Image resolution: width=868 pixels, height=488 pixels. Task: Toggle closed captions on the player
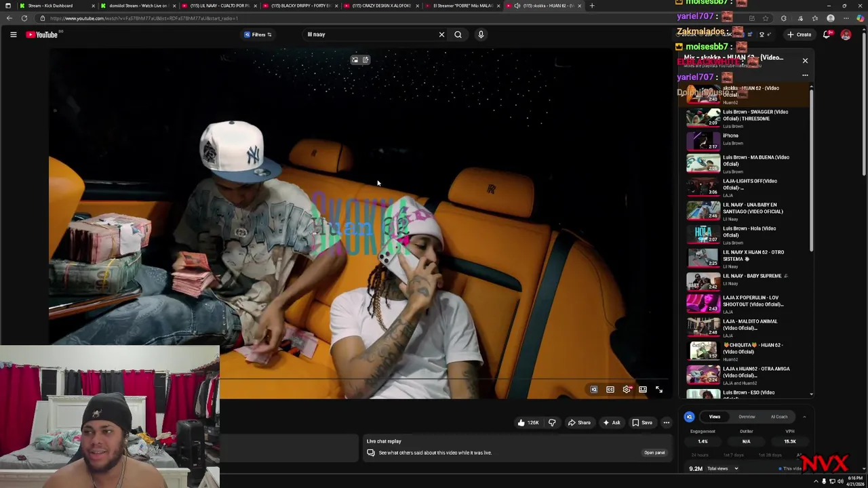tap(610, 390)
